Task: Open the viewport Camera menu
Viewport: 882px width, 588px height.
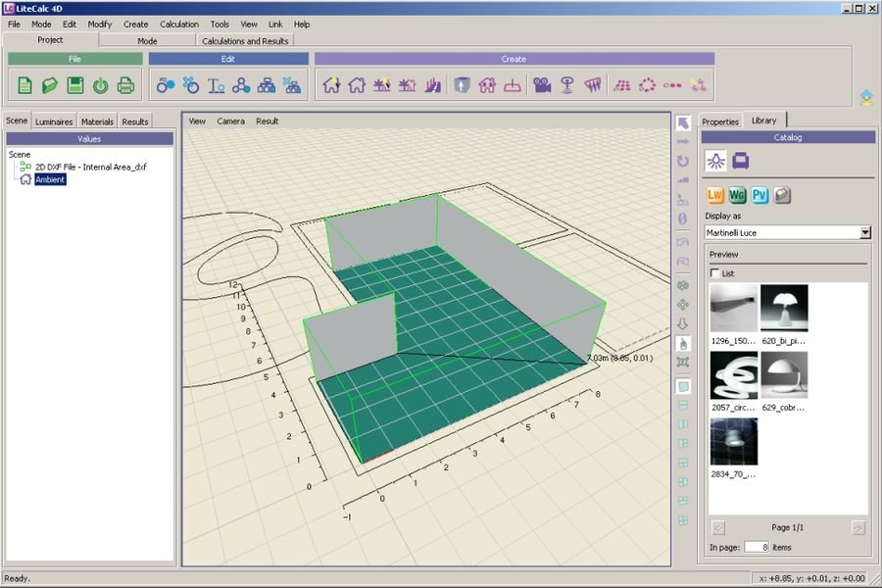Action: [230, 121]
